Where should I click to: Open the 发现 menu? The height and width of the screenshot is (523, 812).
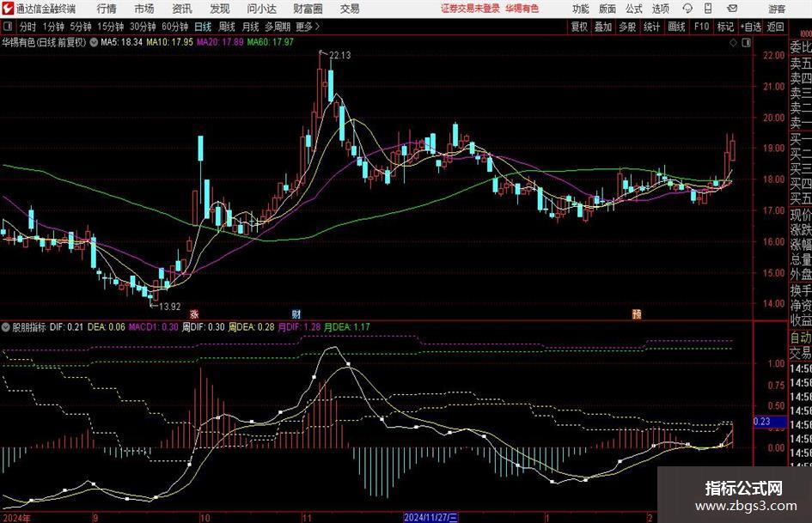coord(220,9)
